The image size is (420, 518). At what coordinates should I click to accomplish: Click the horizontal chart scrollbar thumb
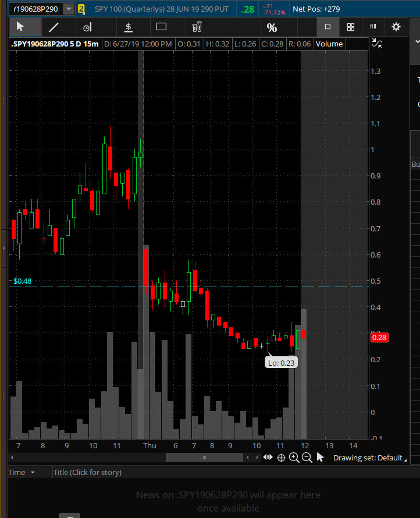pos(204,458)
